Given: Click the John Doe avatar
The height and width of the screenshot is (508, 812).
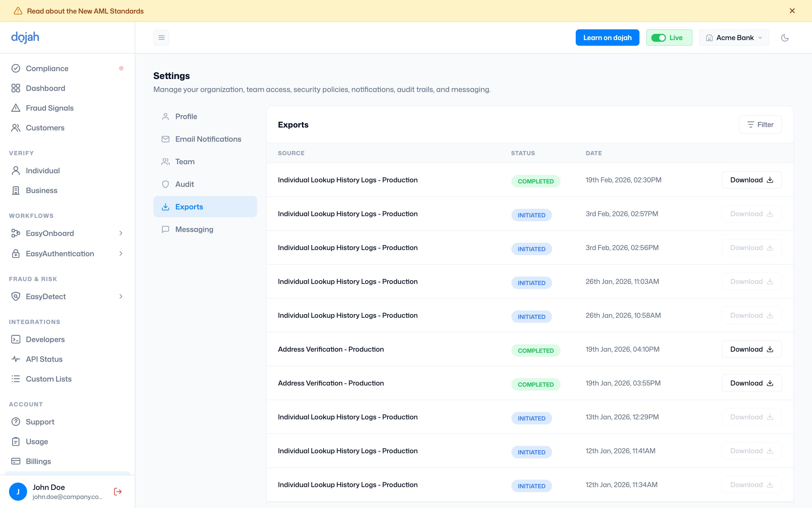Looking at the screenshot, I should click(x=18, y=492).
